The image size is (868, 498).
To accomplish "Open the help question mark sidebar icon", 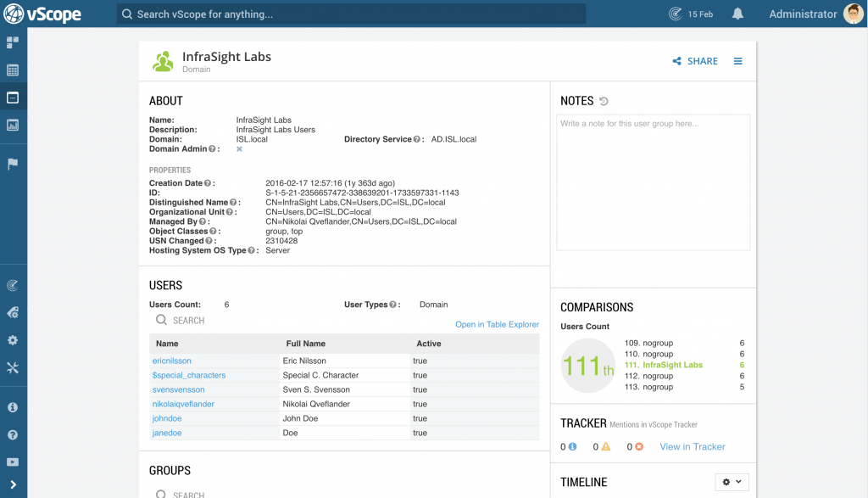I will [13, 435].
